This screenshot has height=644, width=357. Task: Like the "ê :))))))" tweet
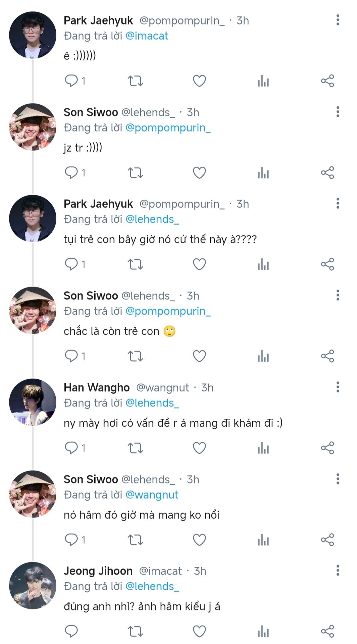tap(199, 81)
